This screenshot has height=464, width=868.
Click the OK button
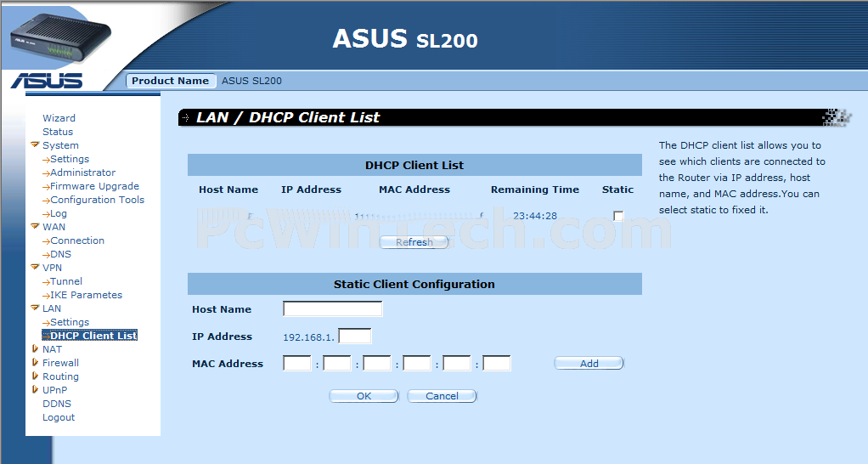pos(364,396)
